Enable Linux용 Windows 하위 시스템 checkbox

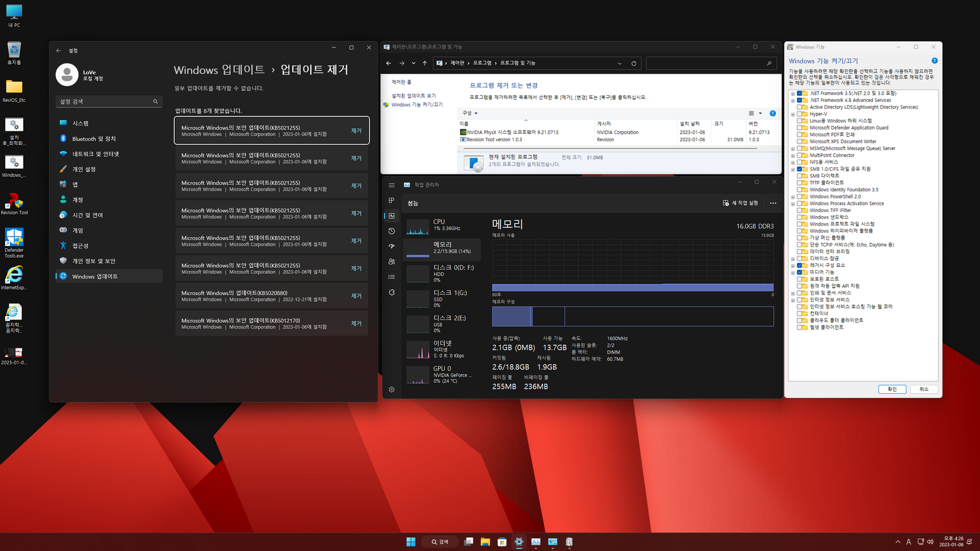point(800,121)
